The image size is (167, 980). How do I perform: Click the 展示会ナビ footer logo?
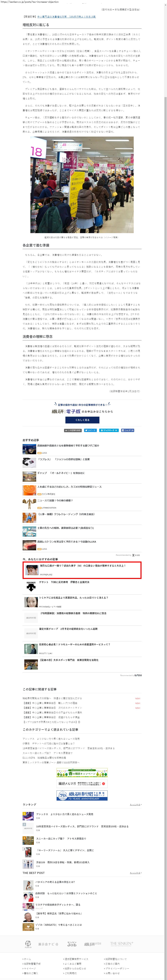pos(48,944)
